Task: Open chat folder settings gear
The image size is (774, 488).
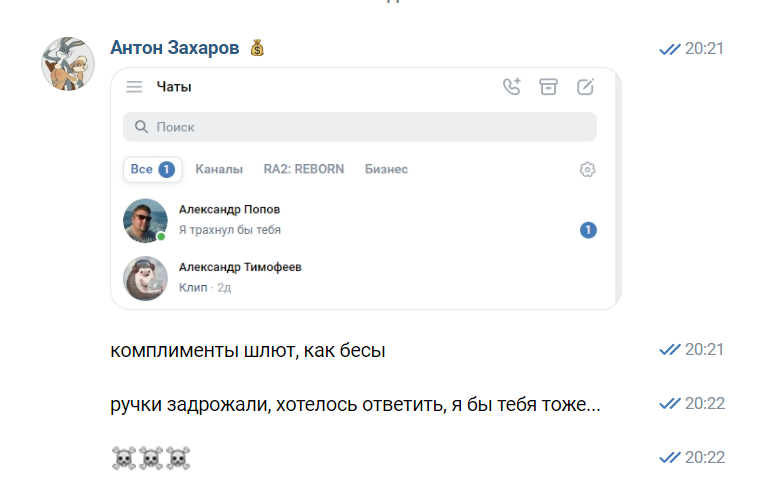Action: point(587,170)
